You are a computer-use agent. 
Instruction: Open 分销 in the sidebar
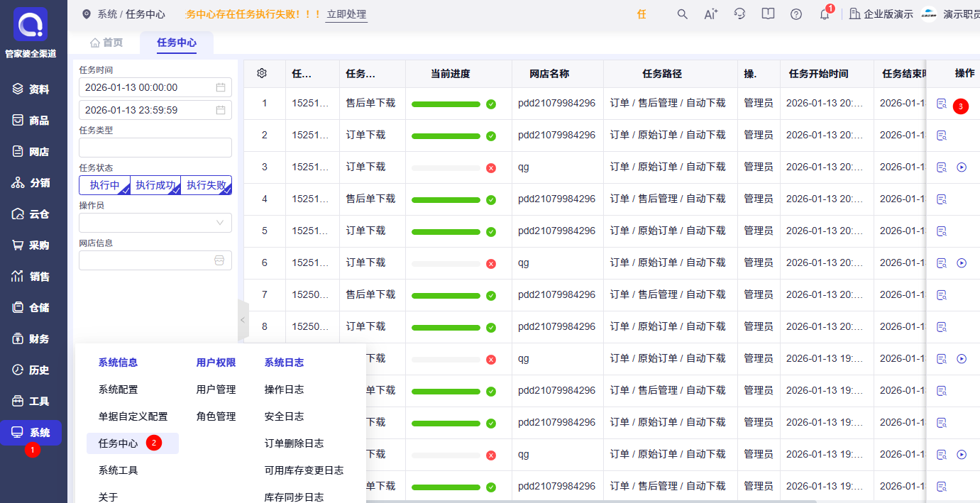coord(31,183)
